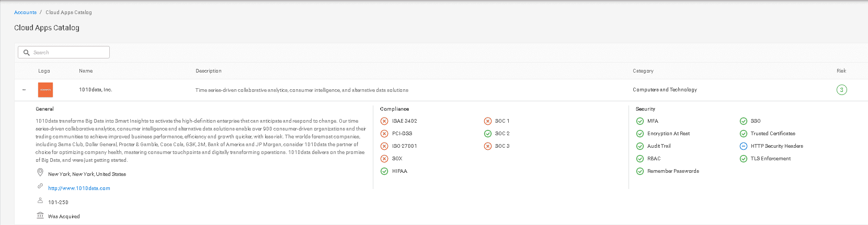Click the employee count person icon
The image size is (868, 225).
(40, 200)
